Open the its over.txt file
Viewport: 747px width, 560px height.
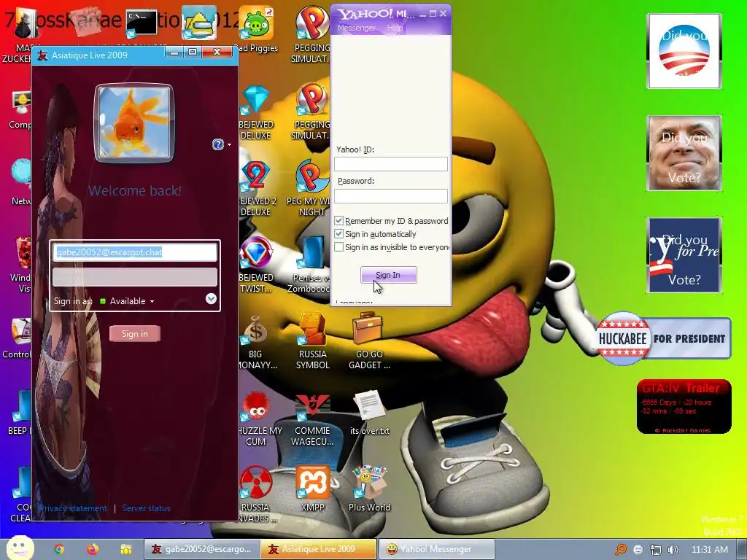click(x=370, y=413)
